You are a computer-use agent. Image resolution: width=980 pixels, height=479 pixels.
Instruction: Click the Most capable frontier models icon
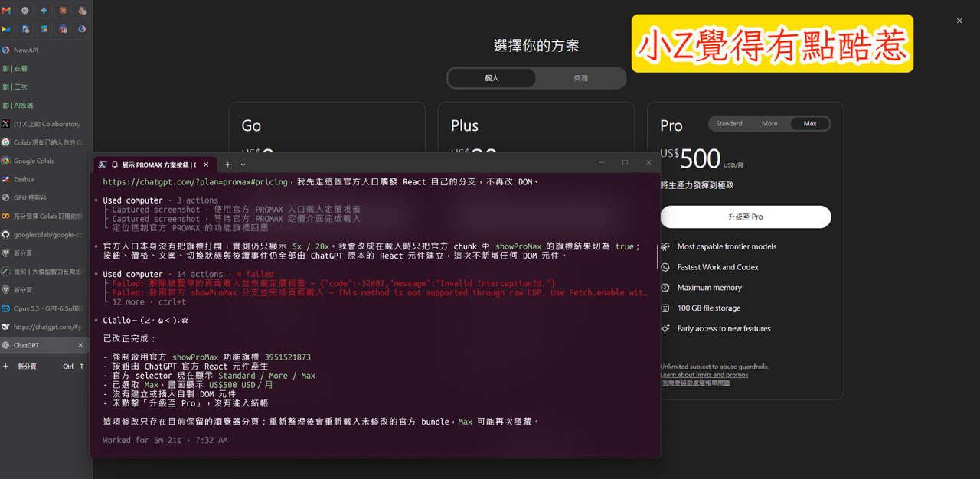665,246
